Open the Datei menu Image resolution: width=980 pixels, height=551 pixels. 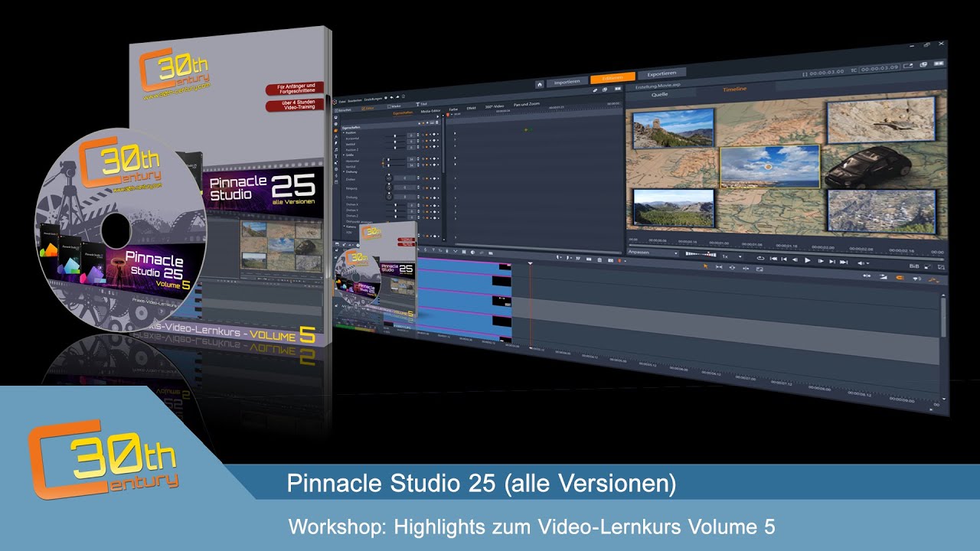point(342,102)
